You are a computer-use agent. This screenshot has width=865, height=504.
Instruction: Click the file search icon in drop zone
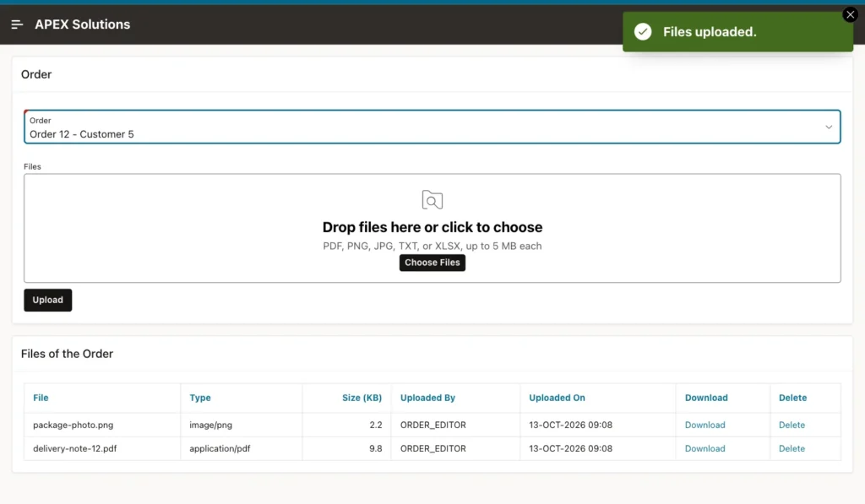(x=432, y=199)
